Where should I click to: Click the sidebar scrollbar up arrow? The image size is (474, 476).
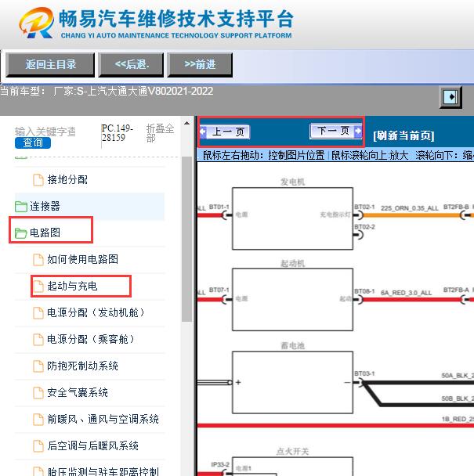187,123
